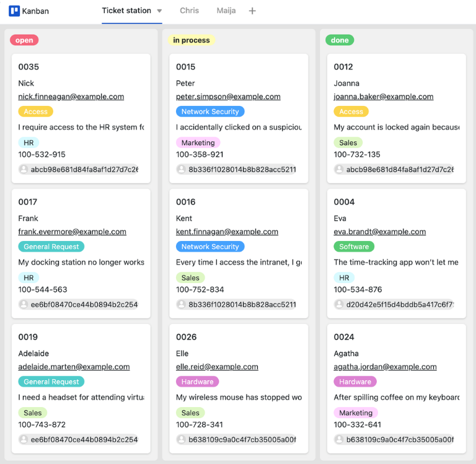Switch to the Maija tab
The width and height of the screenshot is (476, 464).
coord(226,11)
